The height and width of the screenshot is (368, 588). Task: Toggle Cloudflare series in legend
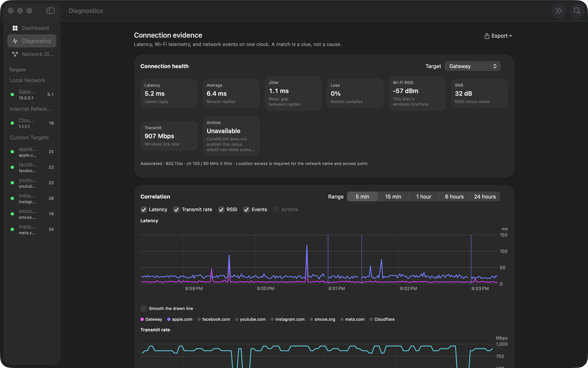pyautogui.click(x=382, y=319)
